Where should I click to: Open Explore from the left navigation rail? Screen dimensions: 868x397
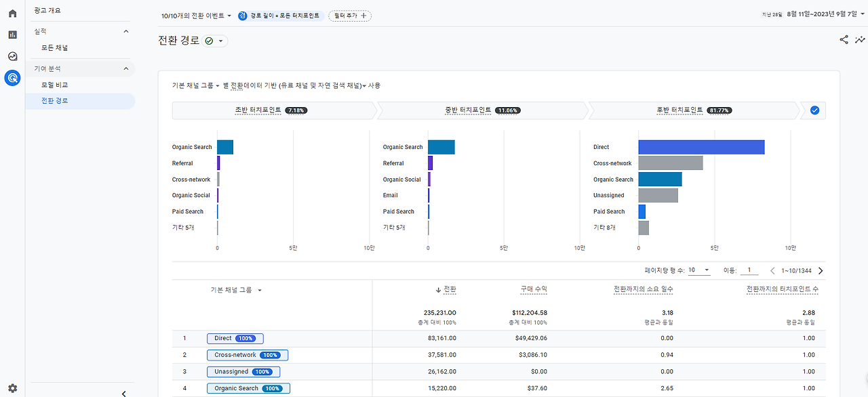(12, 56)
